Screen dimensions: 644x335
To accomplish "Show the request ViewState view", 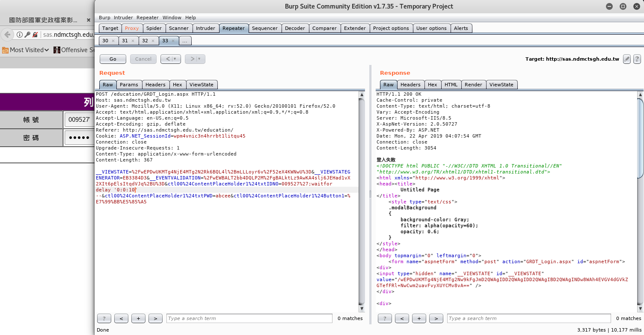I will [x=202, y=85].
